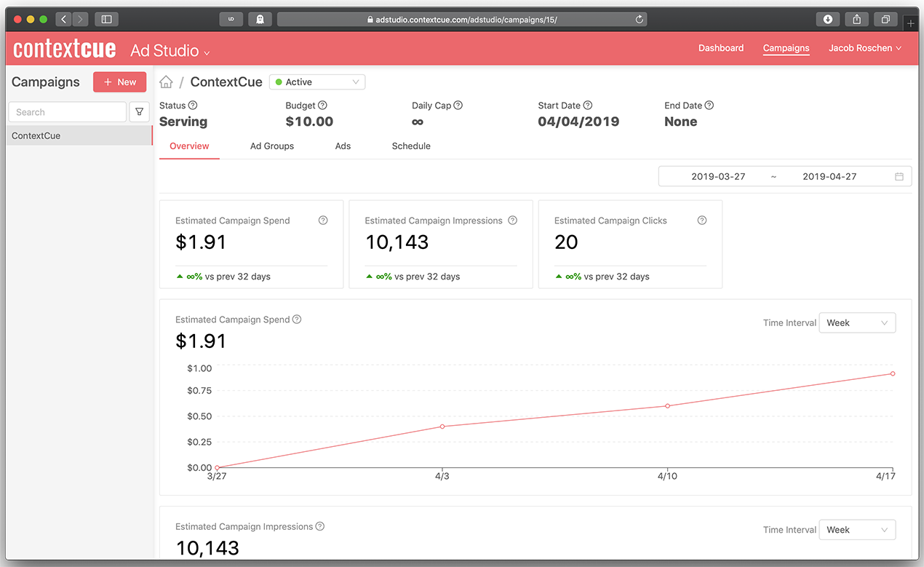Click the ContextCue breadcrumb title
The height and width of the screenshot is (567, 924).
[x=226, y=82]
